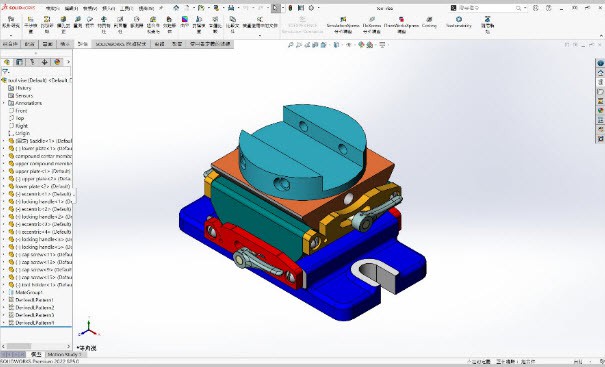605x367 pixels.
Task: Select the DisplayManager color ball tab icon
Action: [57, 62]
